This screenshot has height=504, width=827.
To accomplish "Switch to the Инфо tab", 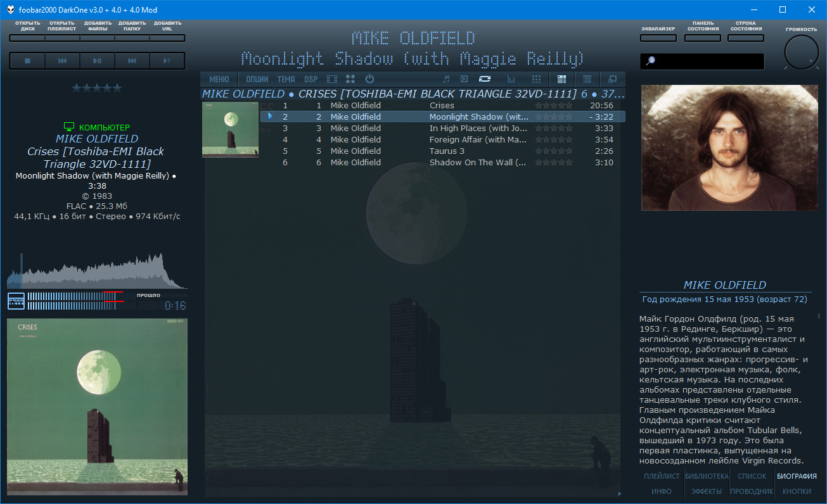I will tap(662, 491).
